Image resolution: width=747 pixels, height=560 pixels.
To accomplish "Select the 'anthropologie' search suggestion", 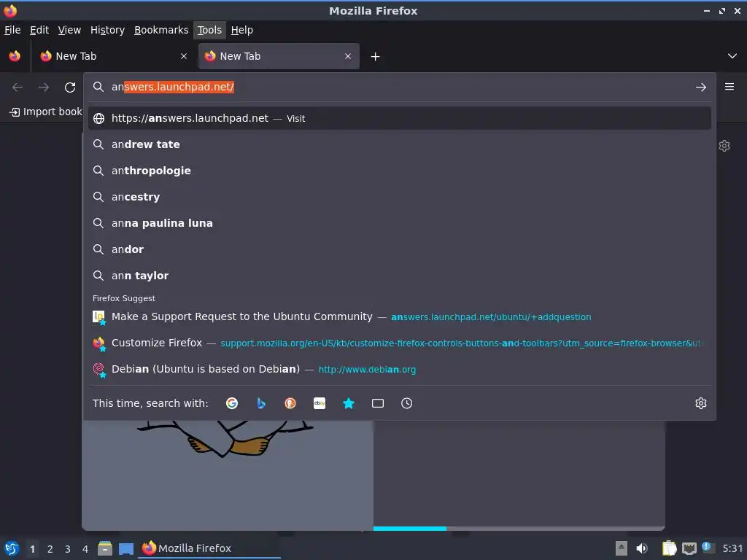I will click(400, 171).
